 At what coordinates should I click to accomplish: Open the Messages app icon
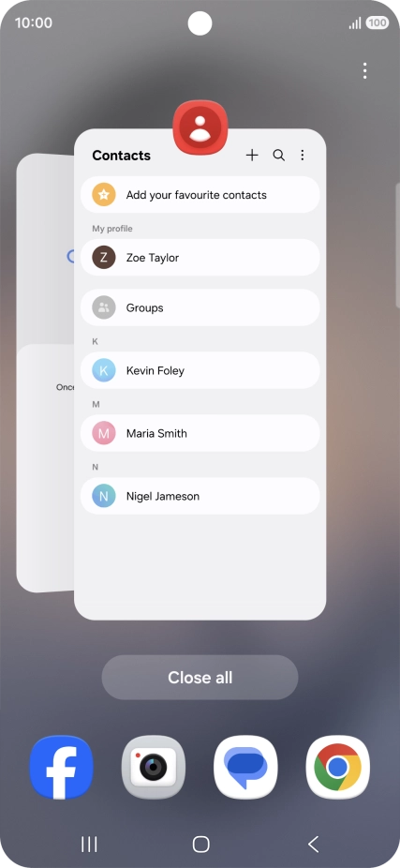(245, 767)
